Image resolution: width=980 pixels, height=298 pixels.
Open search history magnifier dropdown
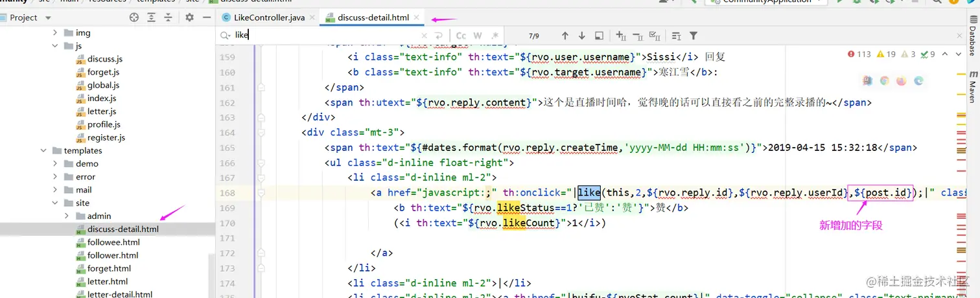coord(225,36)
